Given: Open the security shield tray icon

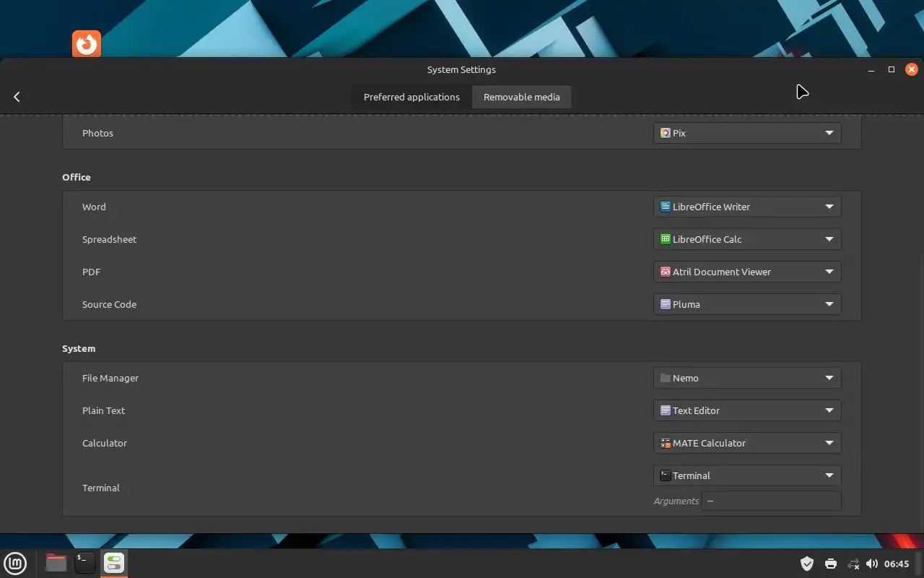Looking at the screenshot, I should point(807,564).
